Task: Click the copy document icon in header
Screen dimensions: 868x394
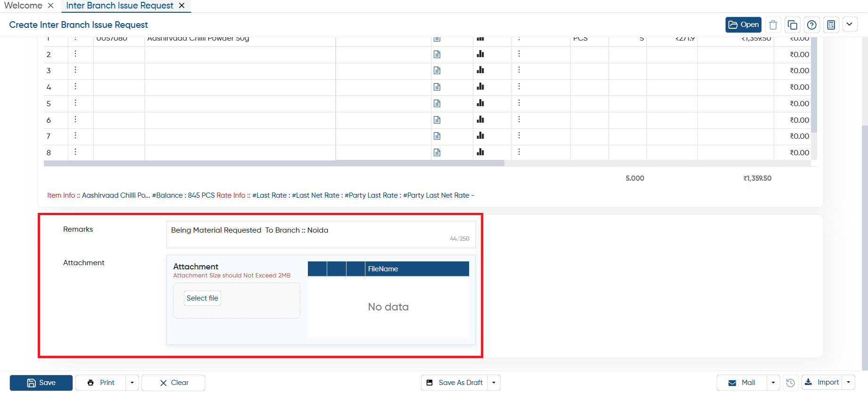Action: [792, 25]
